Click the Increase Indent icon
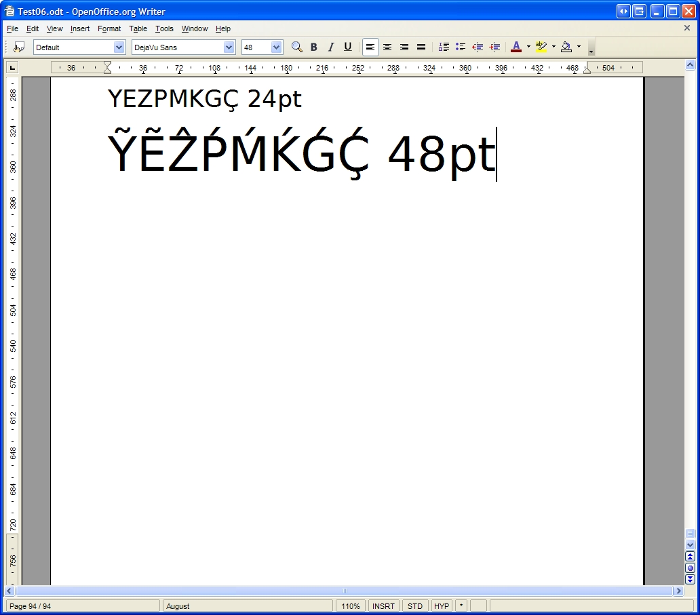The width and height of the screenshot is (700, 615). tap(494, 47)
